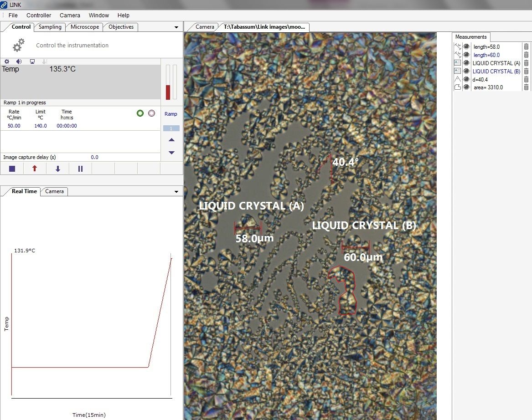This screenshot has width=532, height=420.
Task: Click the blue down-arrow cool button
Action: (58, 169)
